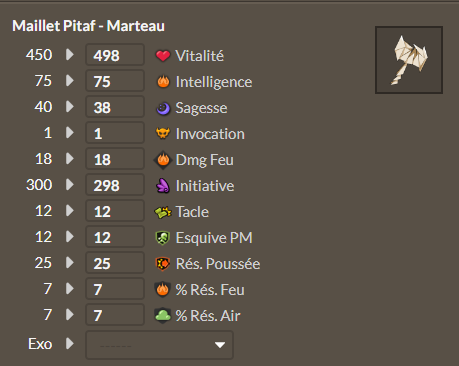Screen dimensions: 459x366
Task: Click the green shield Esquive PM icon
Action: tap(163, 238)
